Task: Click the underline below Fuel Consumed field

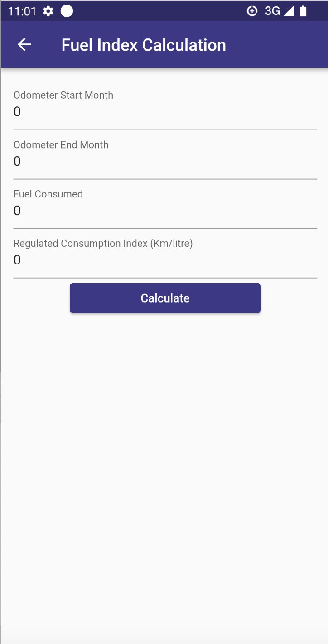Action: pos(165,228)
